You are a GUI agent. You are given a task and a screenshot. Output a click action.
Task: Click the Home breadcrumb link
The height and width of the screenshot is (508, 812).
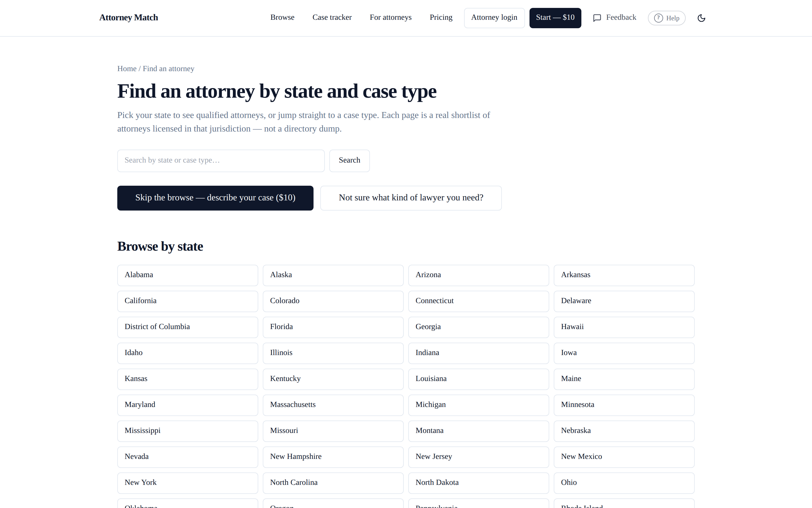click(x=127, y=69)
